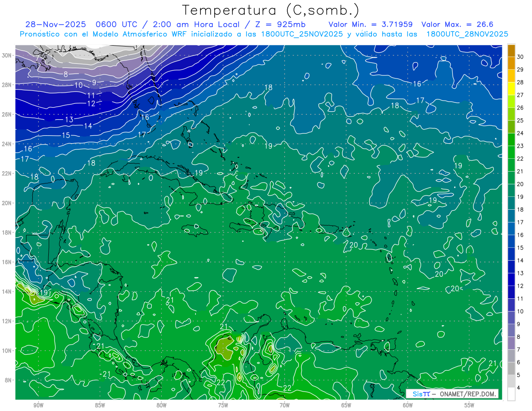Click the "22N" latitude axis label
The image size is (532, 411).
[7, 173]
